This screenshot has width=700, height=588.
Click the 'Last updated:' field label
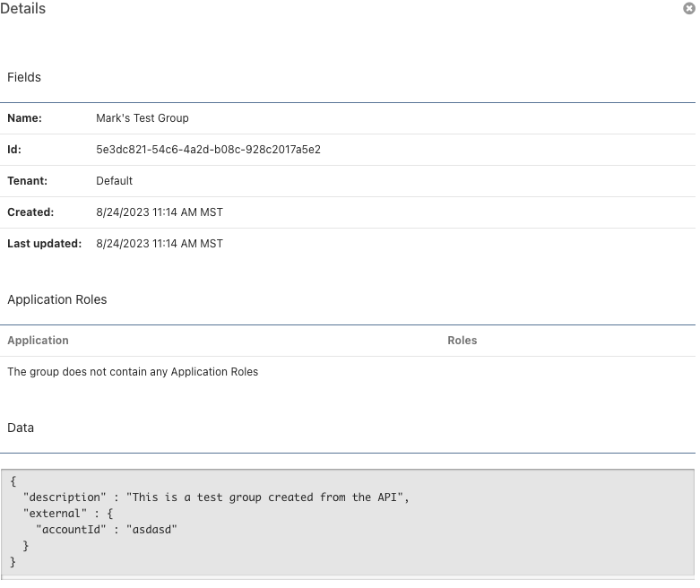(x=45, y=243)
